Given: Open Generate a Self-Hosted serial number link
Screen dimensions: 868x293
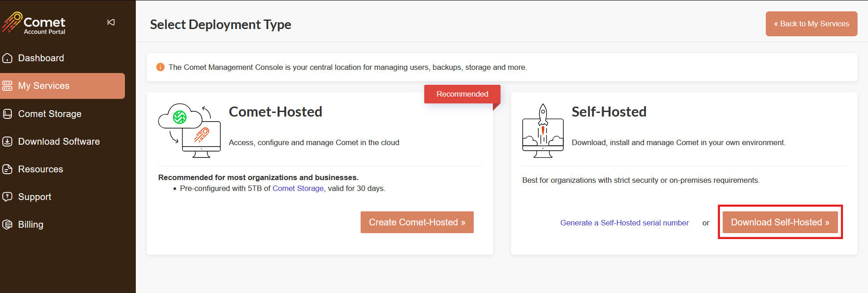Looking at the screenshot, I should tap(625, 223).
